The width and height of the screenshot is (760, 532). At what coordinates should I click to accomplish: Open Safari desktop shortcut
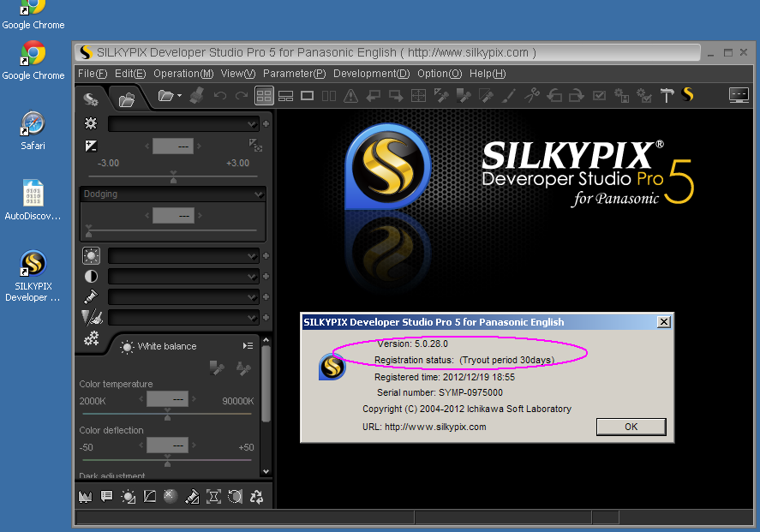pos(33,131)
